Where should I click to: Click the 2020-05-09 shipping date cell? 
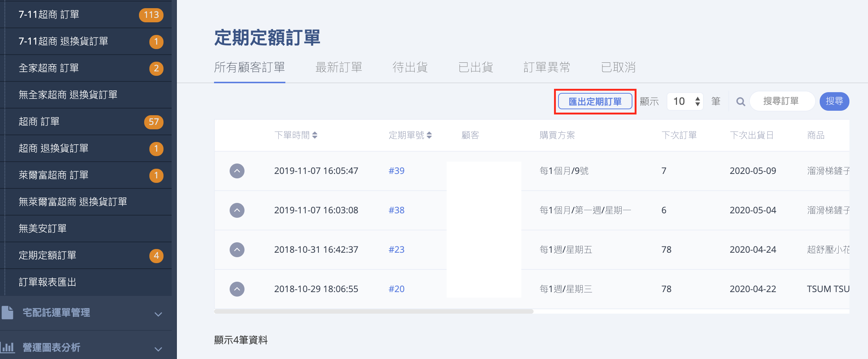(753, 171)
